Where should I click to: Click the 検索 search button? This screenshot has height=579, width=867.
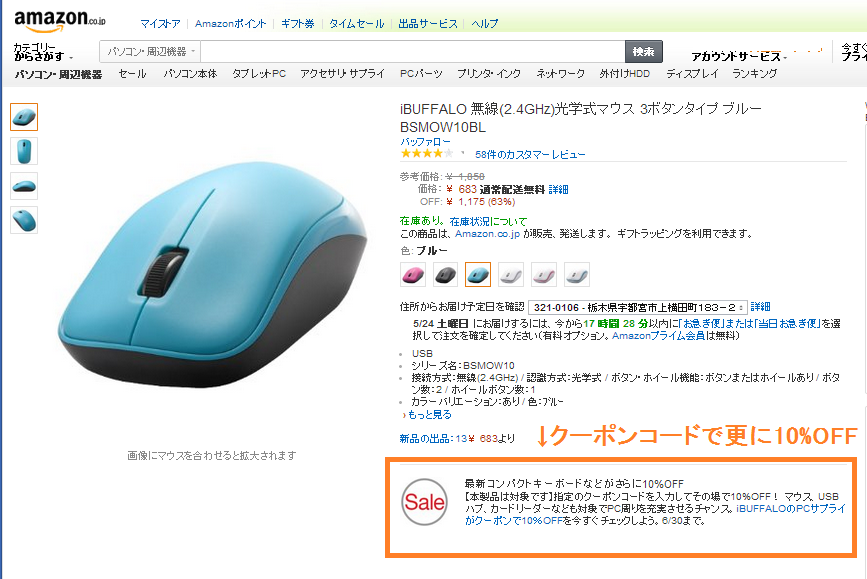click(644, 51)
